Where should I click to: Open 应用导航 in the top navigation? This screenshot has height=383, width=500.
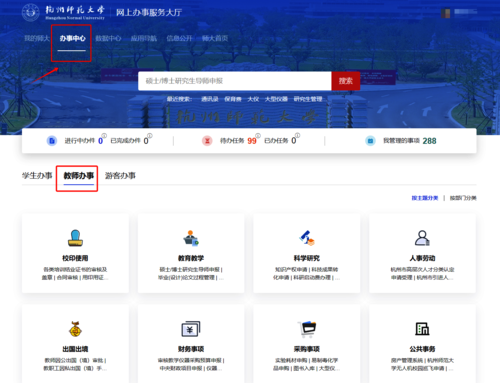coord(144,38)
